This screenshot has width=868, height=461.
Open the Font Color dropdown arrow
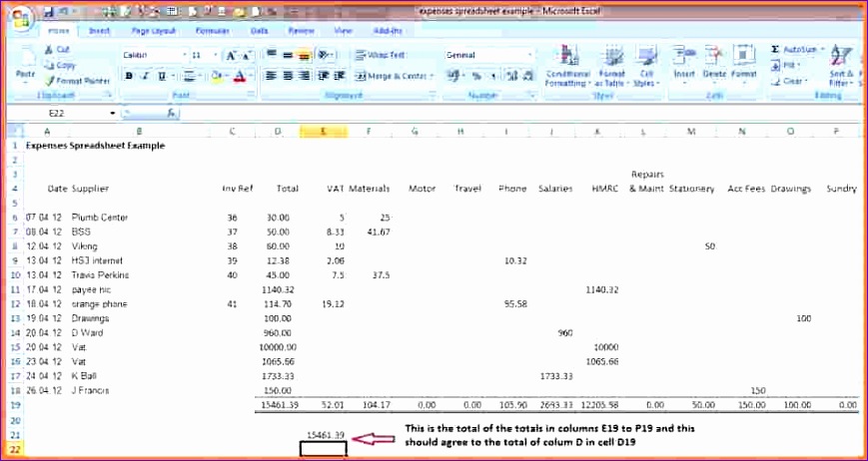(251, 76)
